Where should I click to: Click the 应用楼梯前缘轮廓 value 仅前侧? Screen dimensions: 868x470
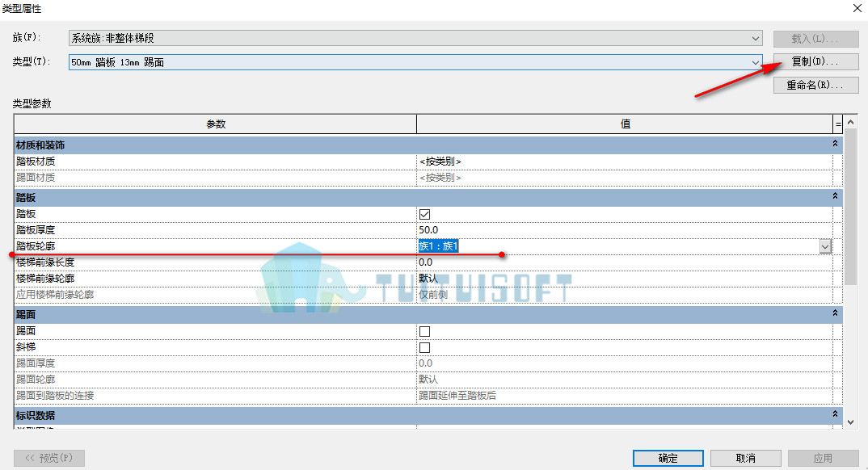(433, 295)
